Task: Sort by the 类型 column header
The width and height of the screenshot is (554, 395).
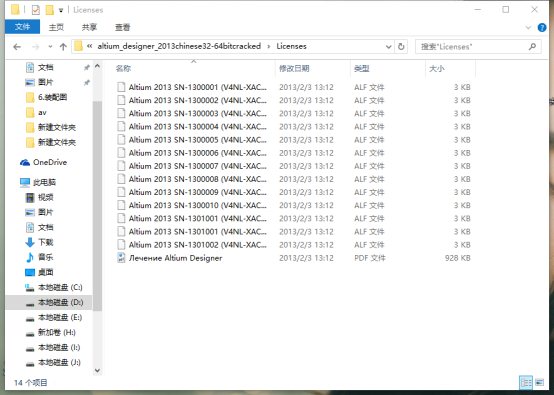Action: [362, 69]
